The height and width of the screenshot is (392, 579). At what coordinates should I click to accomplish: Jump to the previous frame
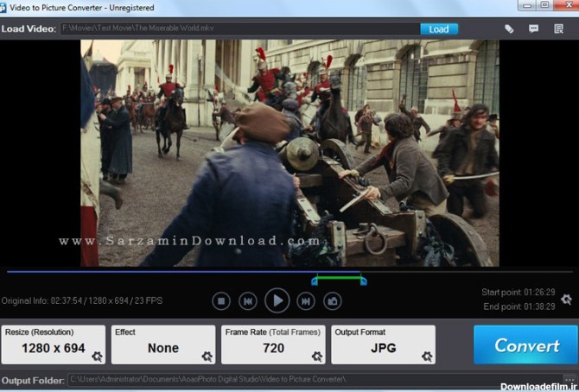[x=248, y=301]
